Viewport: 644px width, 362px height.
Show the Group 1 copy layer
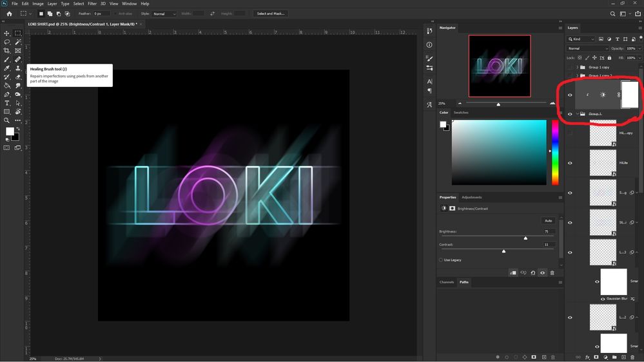click(x=570, y=67)
